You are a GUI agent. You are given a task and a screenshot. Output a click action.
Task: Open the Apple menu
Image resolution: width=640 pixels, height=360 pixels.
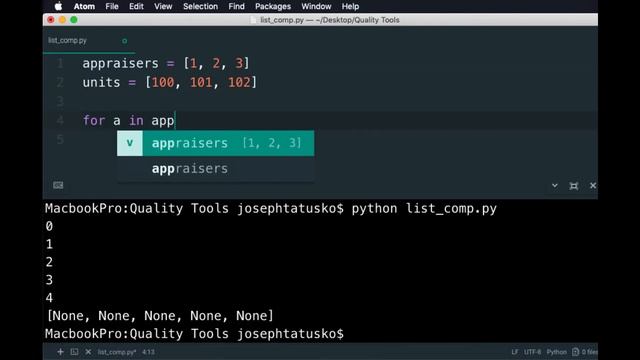click(x=58, y=6)
